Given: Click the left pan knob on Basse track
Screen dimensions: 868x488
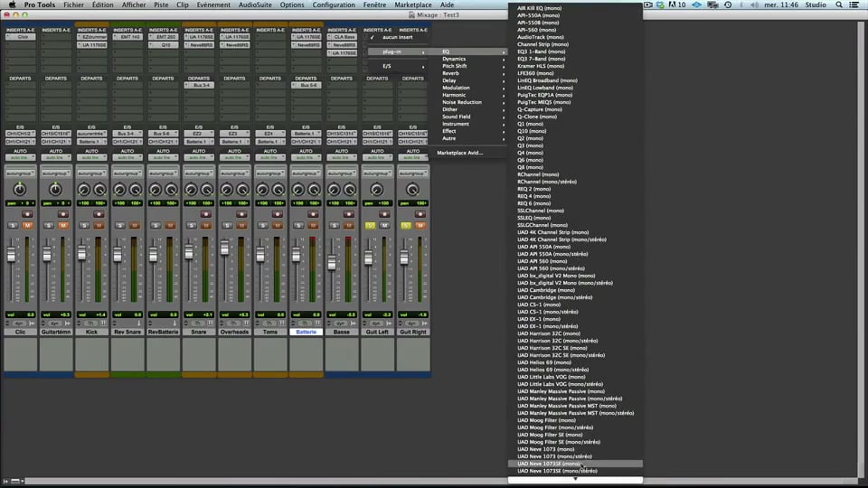Looking at the screenshot, I should tap(334, 190).
